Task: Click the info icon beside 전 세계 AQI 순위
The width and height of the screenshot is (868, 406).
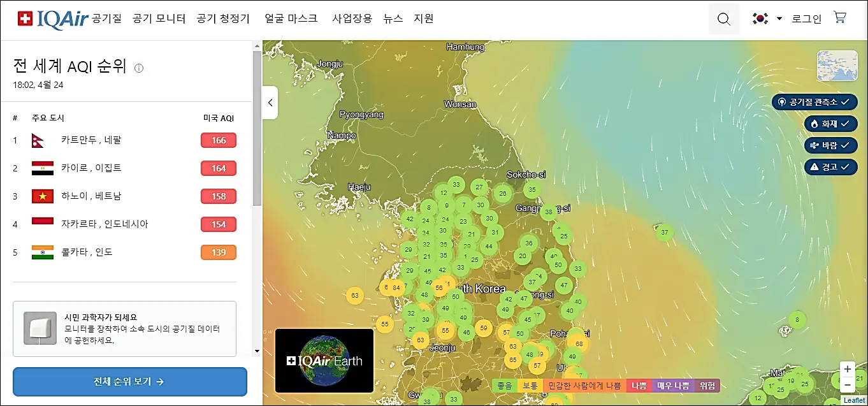Action: 139,66
